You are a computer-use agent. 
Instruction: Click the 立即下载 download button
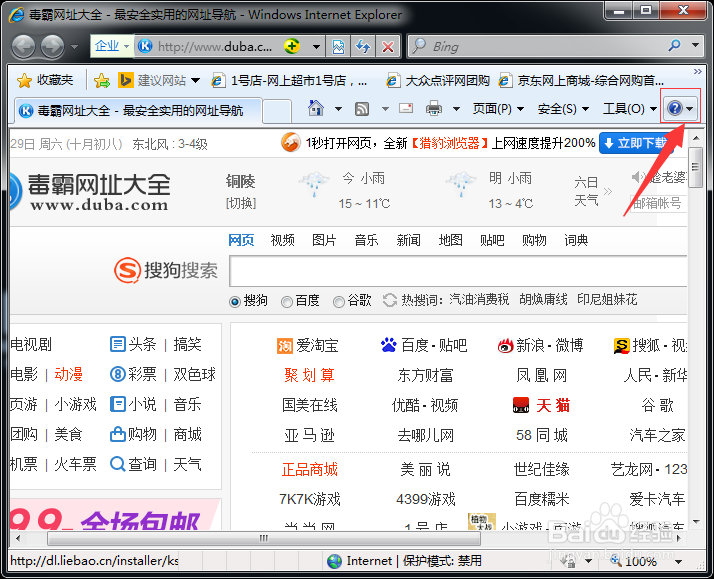click(636, 143)
